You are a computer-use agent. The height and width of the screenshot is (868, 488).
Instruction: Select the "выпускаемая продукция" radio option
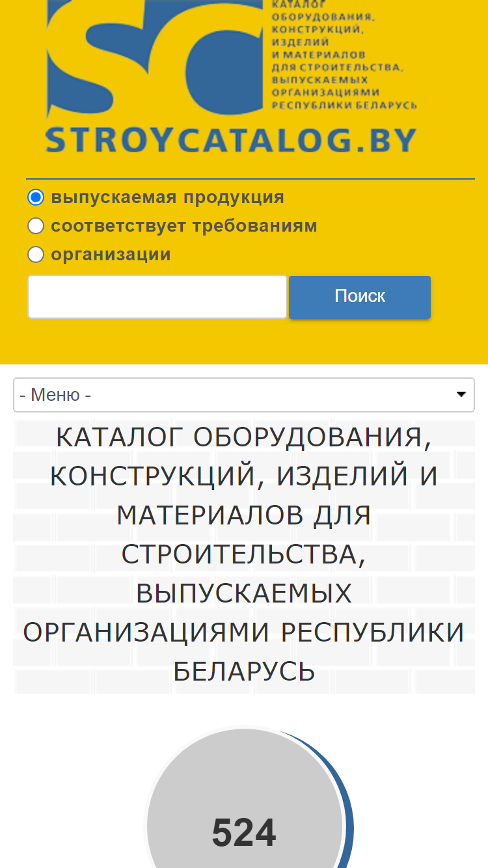pos(36,197)
